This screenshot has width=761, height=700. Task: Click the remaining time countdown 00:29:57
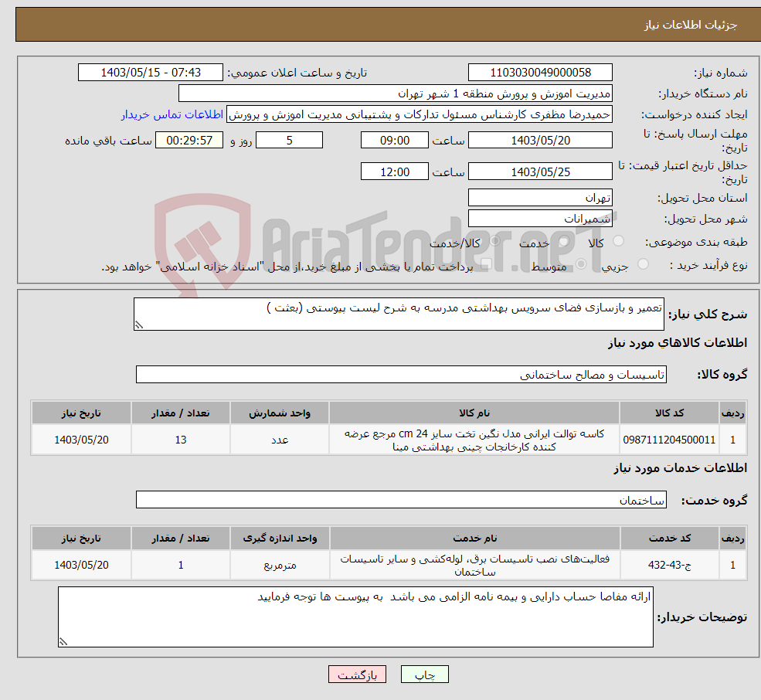pyautogui.click(x=189, y=141)
